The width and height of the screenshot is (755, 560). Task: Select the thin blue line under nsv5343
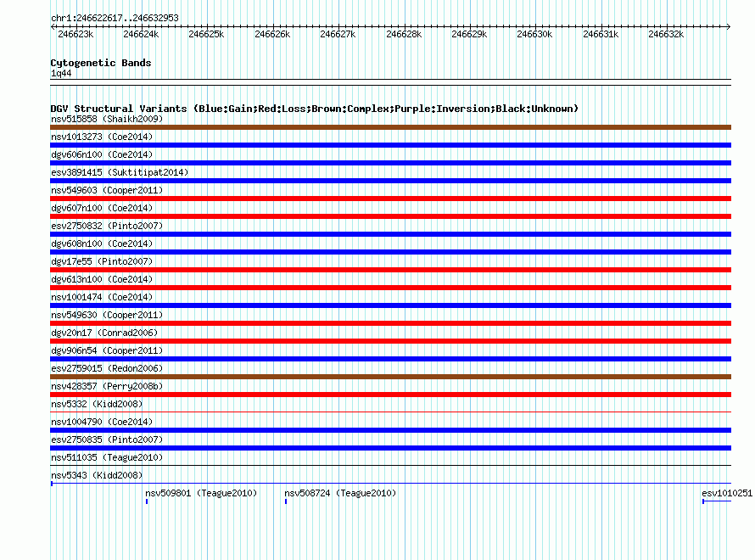(390, 483)
